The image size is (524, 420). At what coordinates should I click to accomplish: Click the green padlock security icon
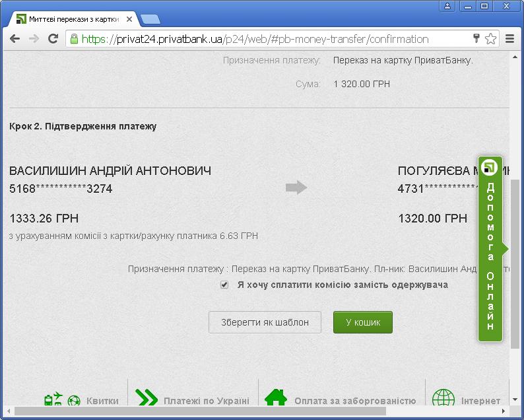pos(74,39)
